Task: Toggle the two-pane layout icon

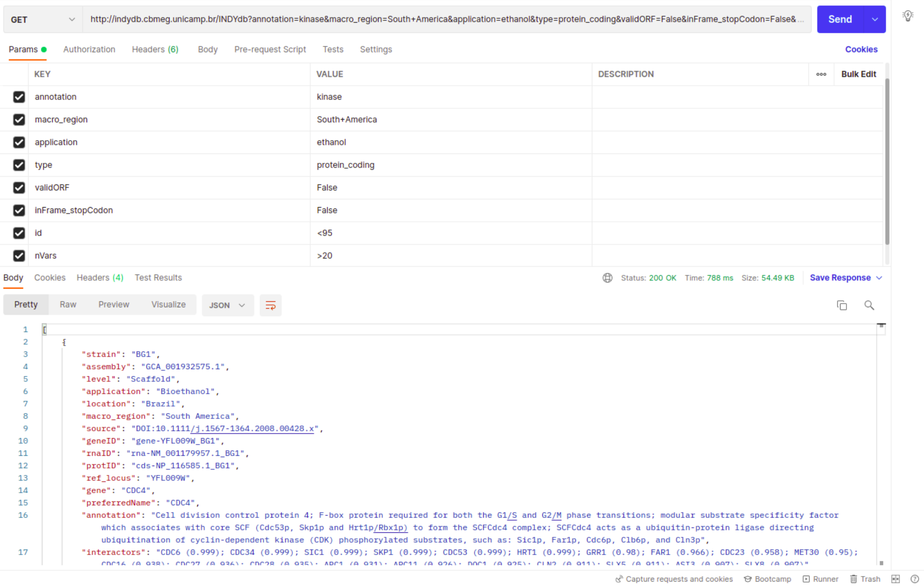Action: 896,579
